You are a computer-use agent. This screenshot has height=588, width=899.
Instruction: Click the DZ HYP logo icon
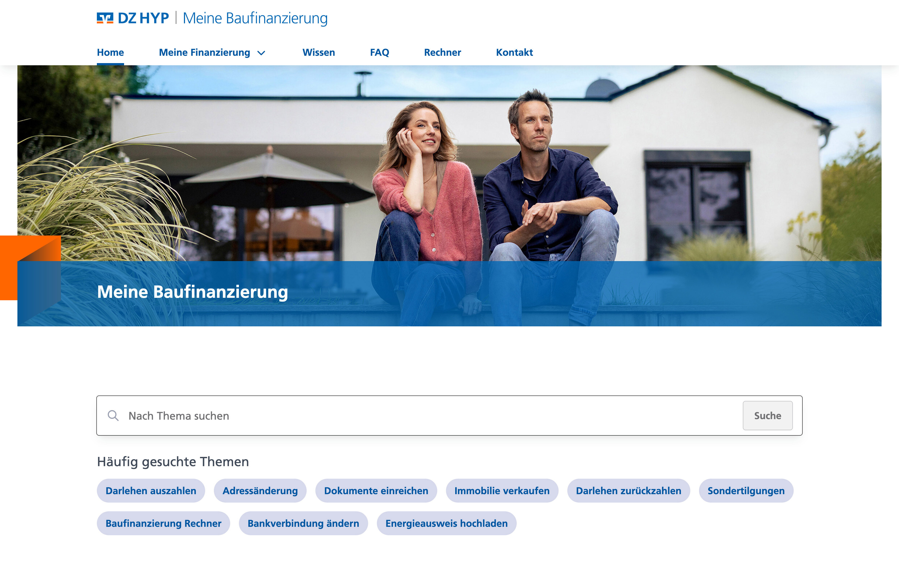click(105, 18)
